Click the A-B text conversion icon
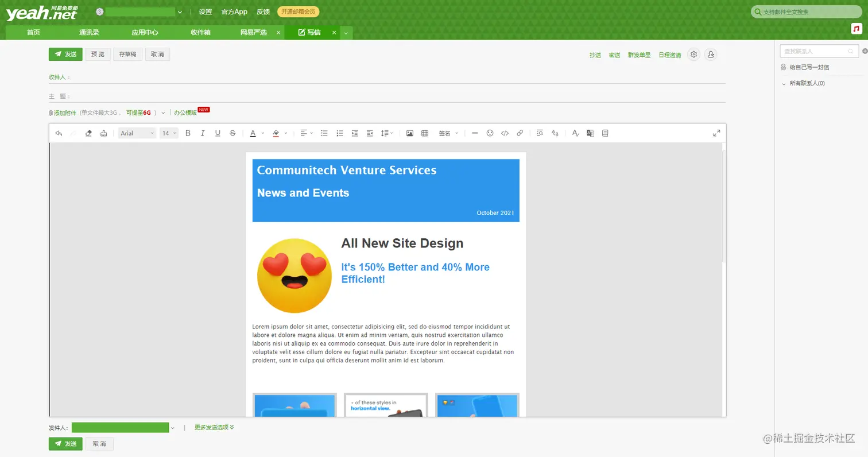The image size is (868, 457). (x=555, y=133)
